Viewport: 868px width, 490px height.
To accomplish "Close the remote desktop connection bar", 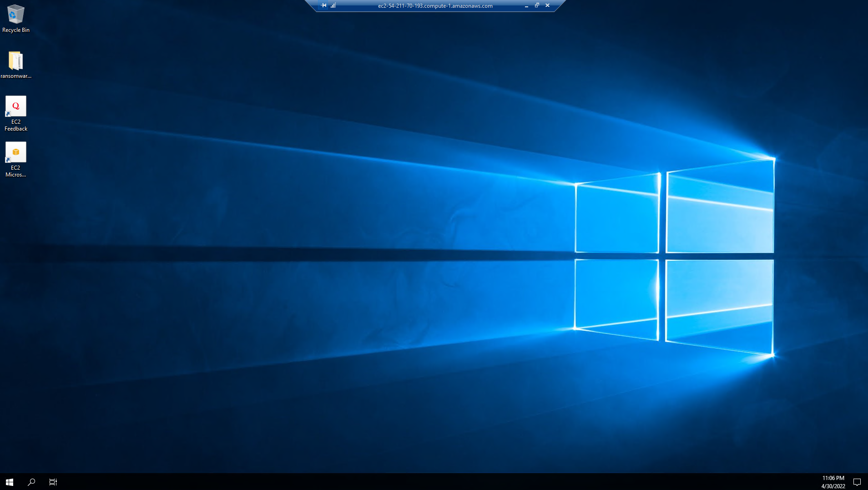I will coord(548,5).
